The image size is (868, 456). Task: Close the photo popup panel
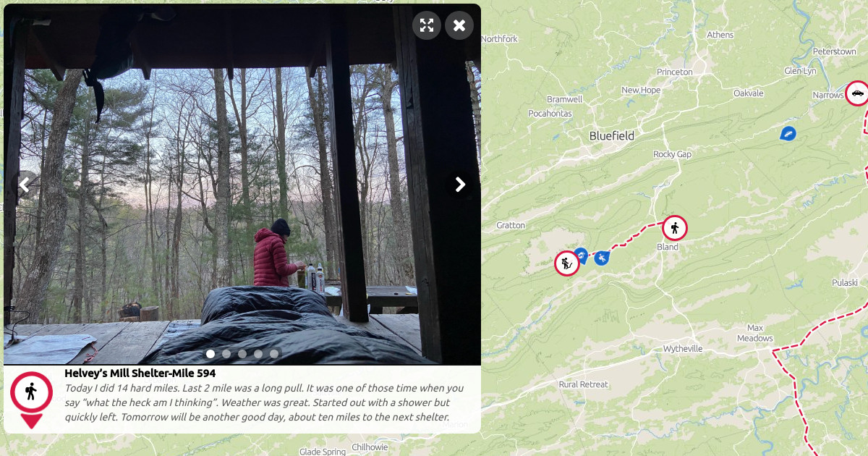[x=459, y=25]
